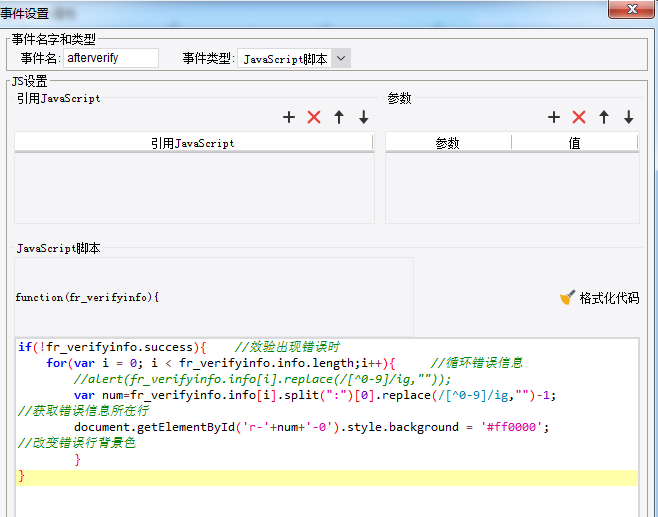
Task: Add a new parameter row
Action: [x=554, y=117]
